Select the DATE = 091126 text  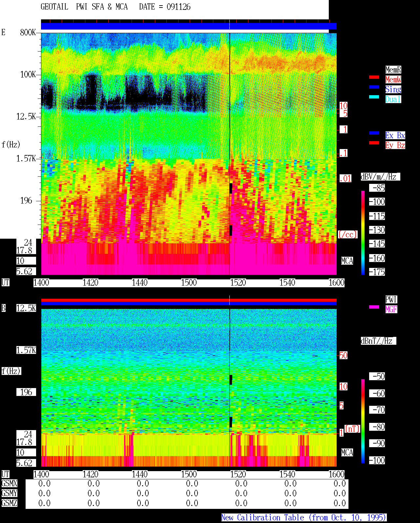point(165,7)
